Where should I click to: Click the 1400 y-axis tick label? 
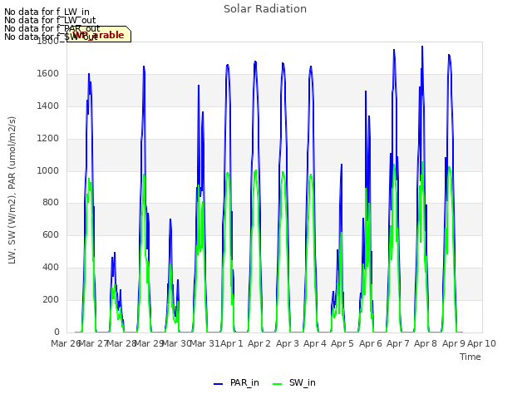tap(48, 106)
